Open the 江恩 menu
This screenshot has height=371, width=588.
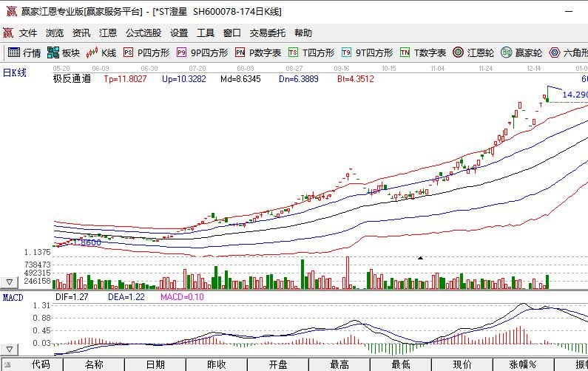(108, 33)
